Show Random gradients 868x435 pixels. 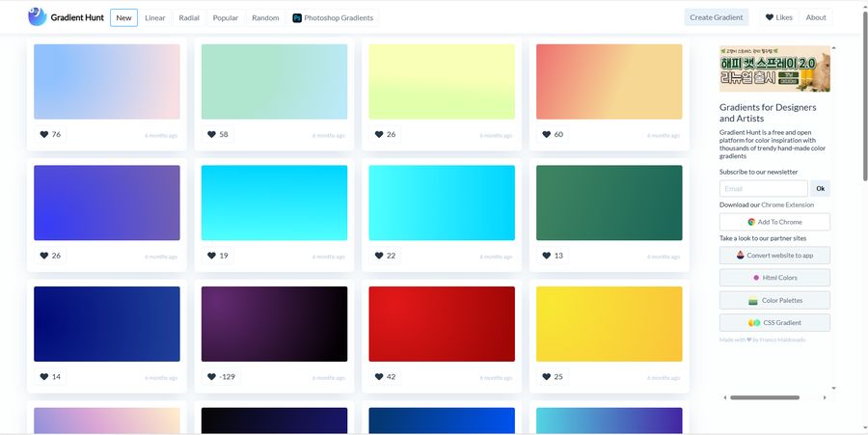pos(265,17)
